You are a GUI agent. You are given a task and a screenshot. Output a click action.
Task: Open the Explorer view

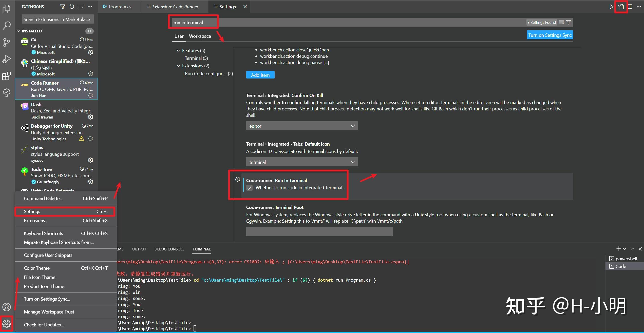coord(7,8)
